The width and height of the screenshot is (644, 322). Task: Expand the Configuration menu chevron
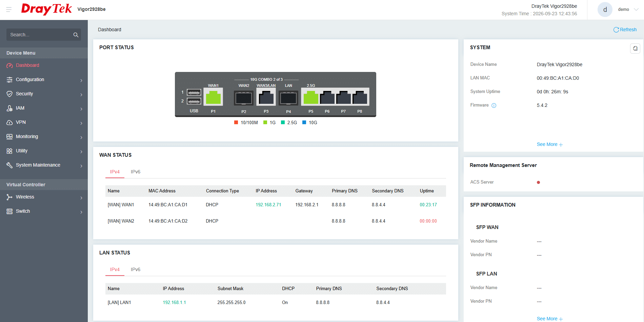pos(81,80)
